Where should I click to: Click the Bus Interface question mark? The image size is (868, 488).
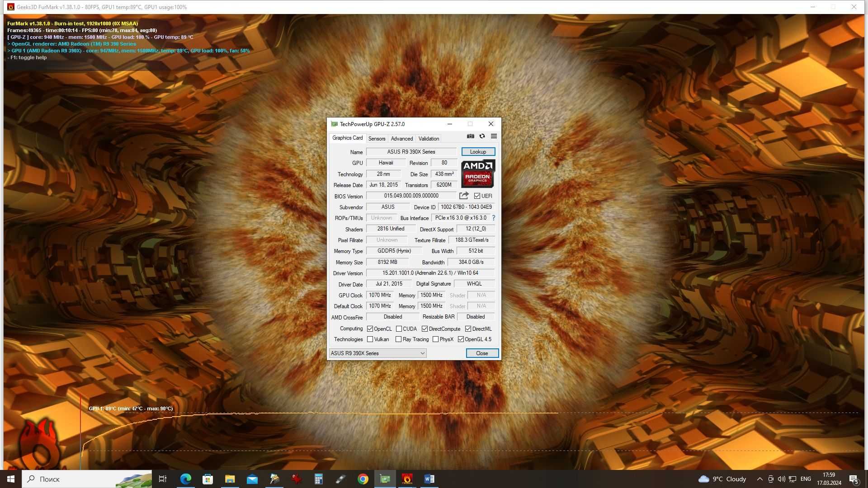(x=493, y=218)
